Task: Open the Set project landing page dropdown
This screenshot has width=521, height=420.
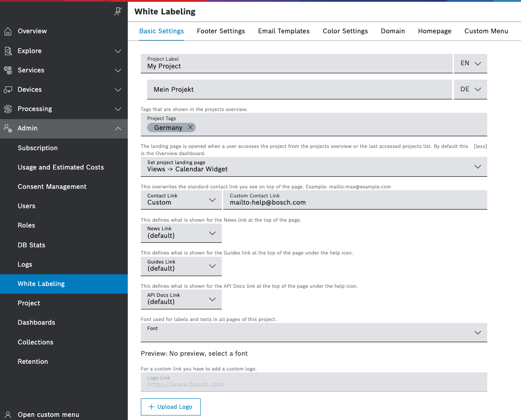Action: [x=314, y=166]
